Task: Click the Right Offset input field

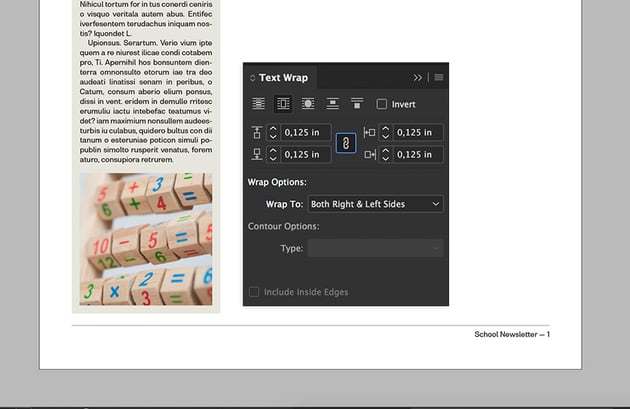Action: (418, 155)
